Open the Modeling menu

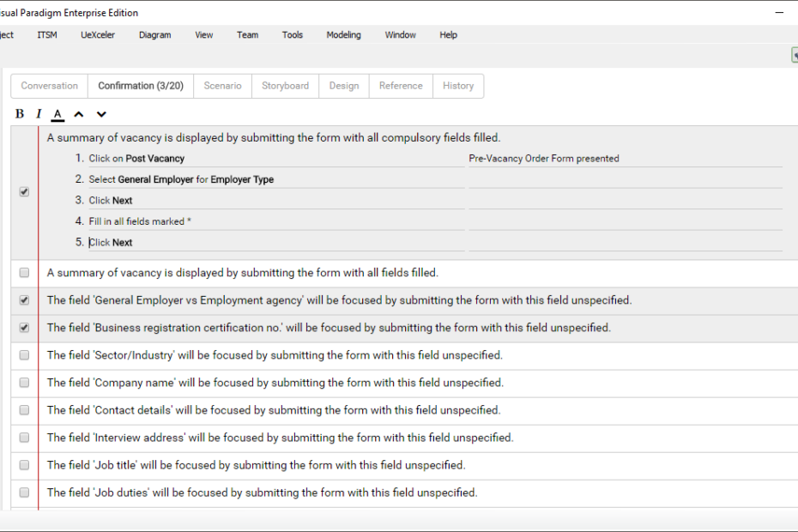coord(343,35)
